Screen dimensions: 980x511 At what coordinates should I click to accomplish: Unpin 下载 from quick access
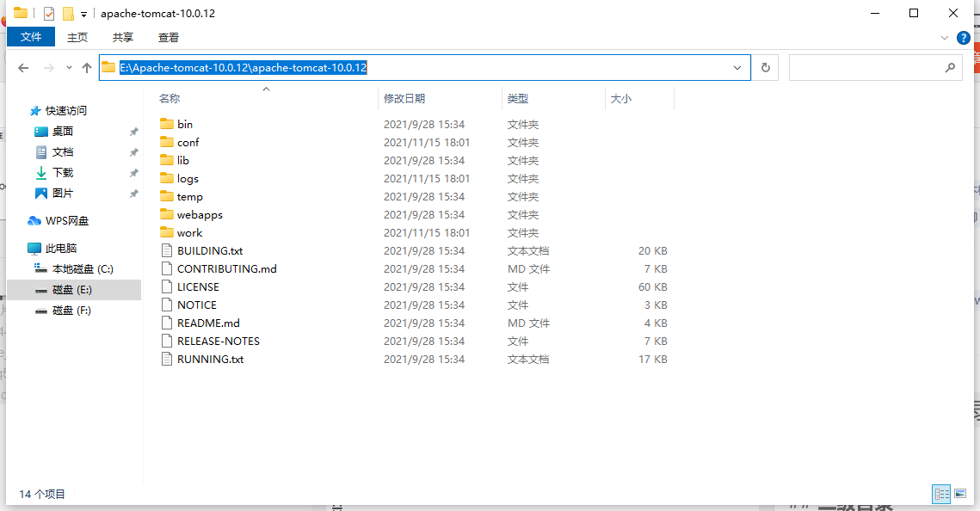(x=133, y=172)
